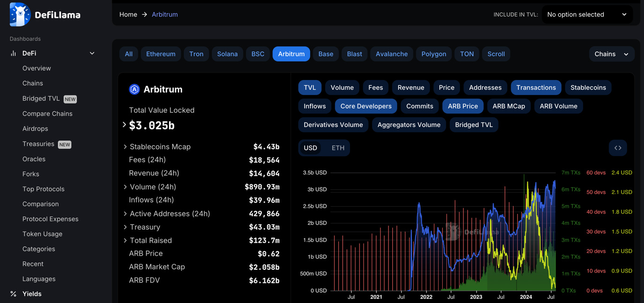Viewport: 644px width, 303px height.
Task: Open the Protocol Expenses sidebar link
Action: [51, 219]
